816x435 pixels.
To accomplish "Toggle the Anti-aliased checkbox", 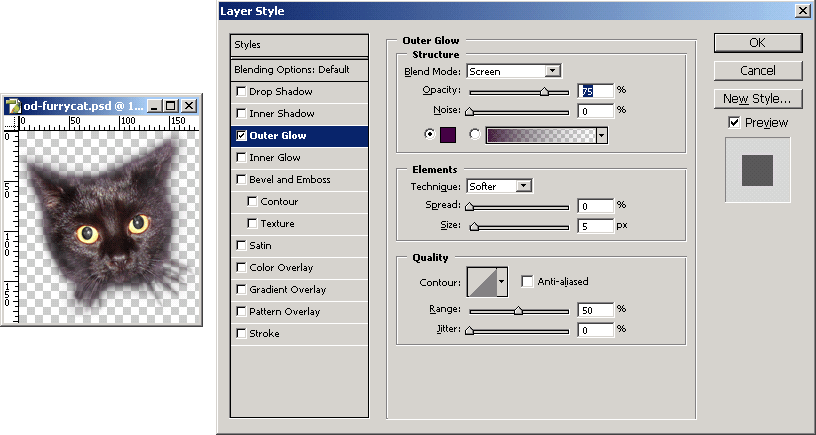I will (527, 282).
